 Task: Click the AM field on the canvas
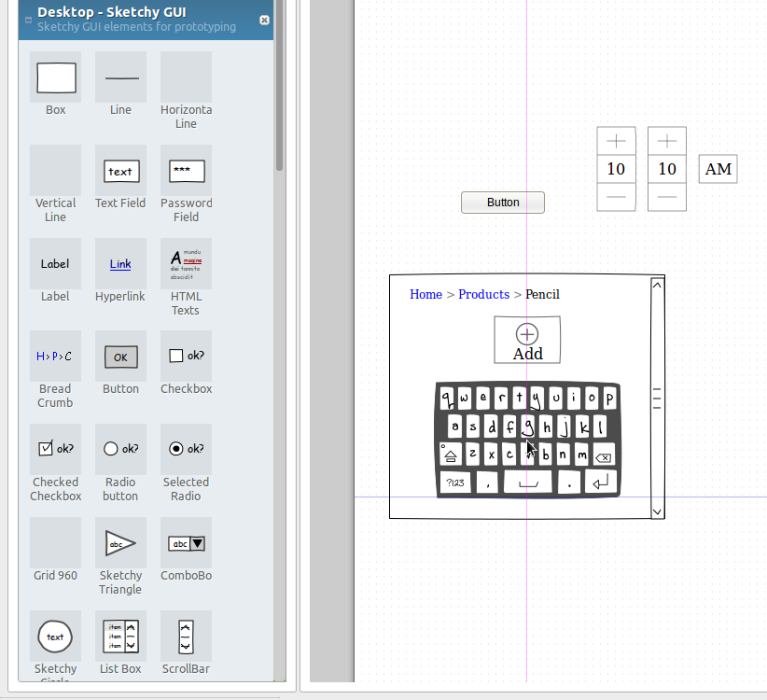tap(718, 169)
